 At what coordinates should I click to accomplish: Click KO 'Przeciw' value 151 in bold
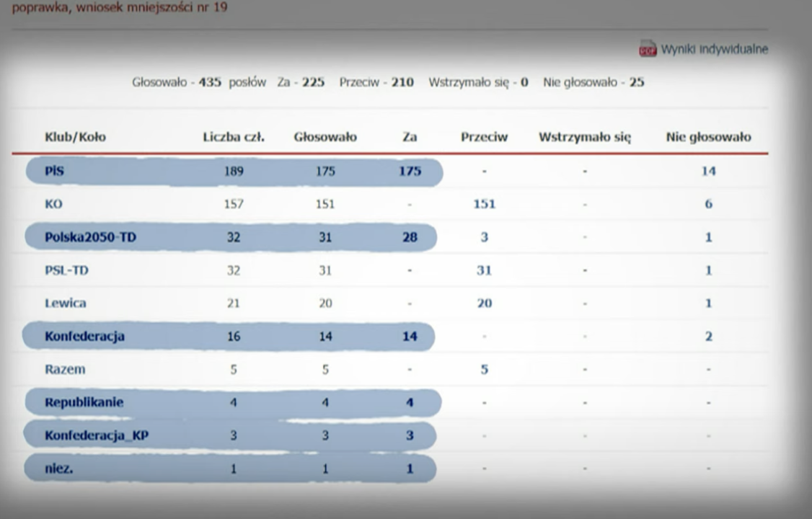484,204
